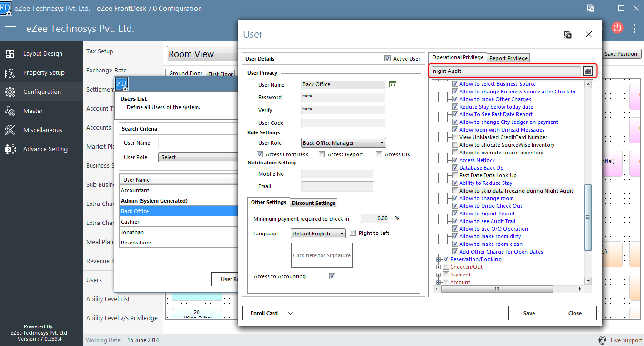644x346 pixels.
Task: Click the Property Setup sidebar icon
Action: (10, 72)
